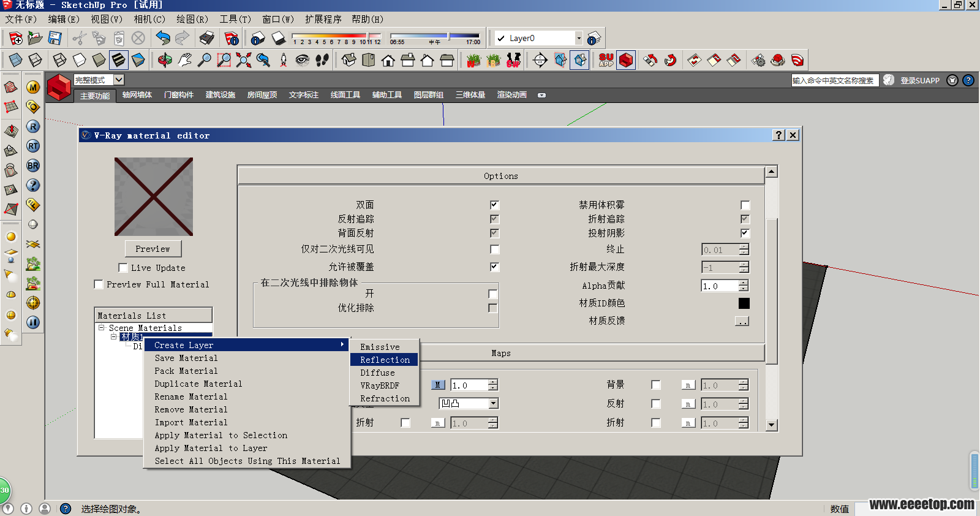Expand SUAPP tab overflow arrow after 渲染动画
980x516 pixels.
coord(541,95)
